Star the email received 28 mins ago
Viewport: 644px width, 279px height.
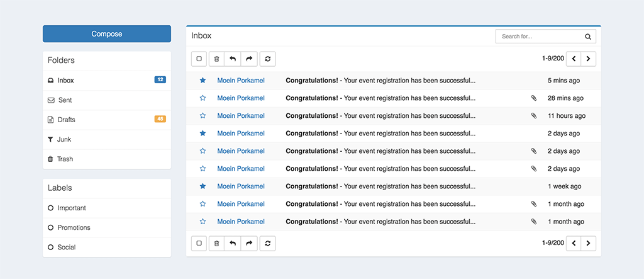[203, 98]
